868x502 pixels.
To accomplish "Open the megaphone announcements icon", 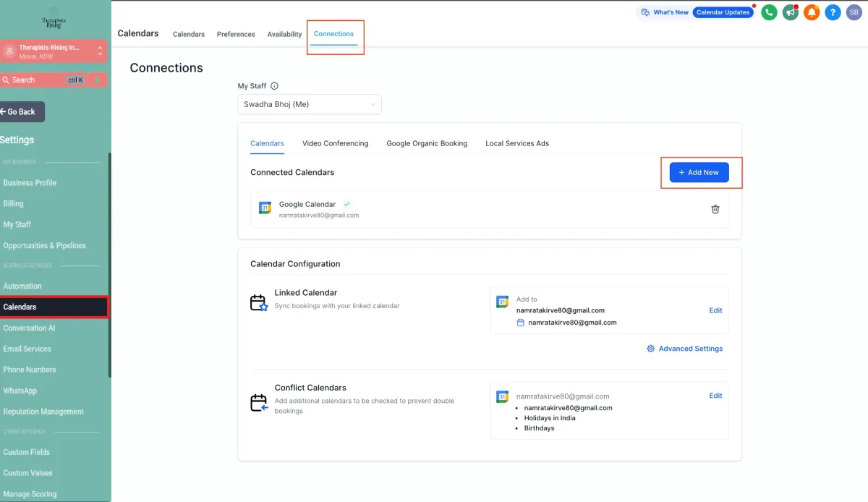I will pyautogui.click(x=791, y=12).
